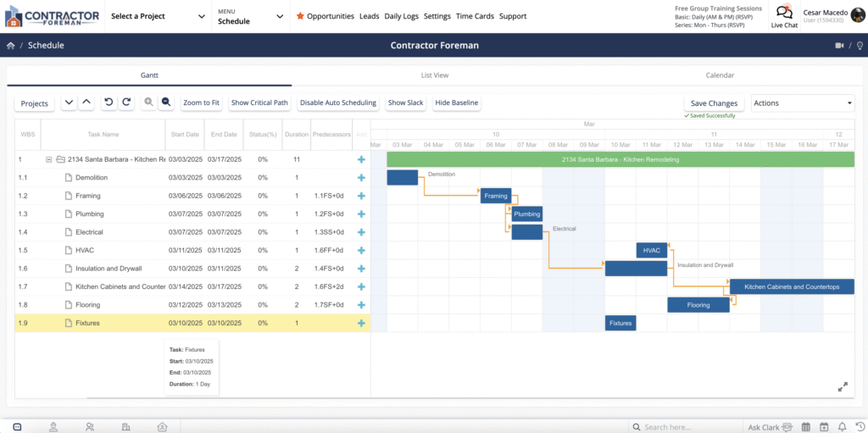Viewport: 868px width, 433px height.
Task: Click the Zoom to Fit button
Action: [202, 103]
